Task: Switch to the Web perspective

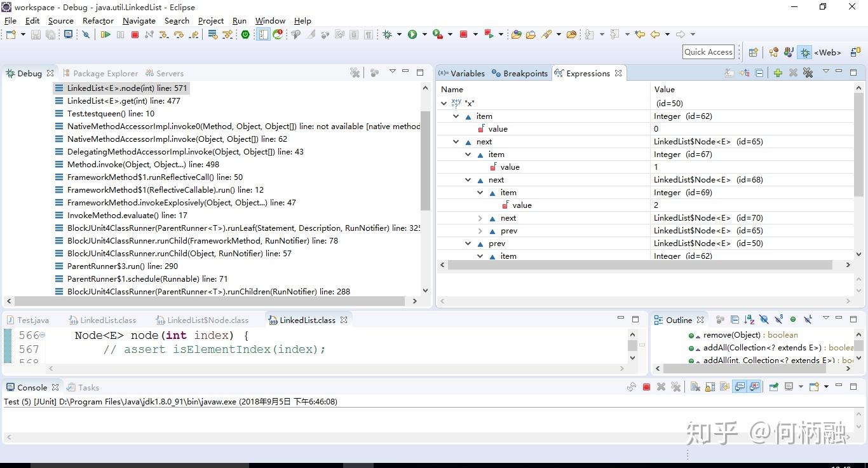Action: pos(827,52)
